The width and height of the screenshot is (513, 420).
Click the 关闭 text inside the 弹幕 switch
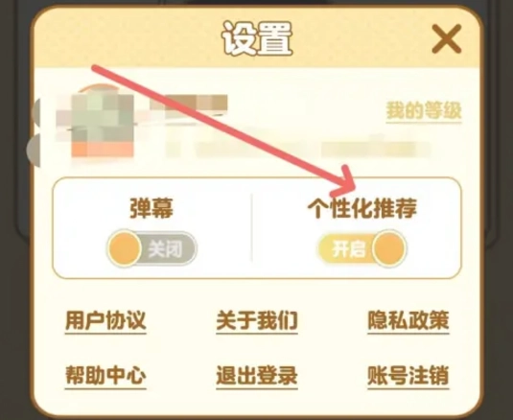point(166,249)
